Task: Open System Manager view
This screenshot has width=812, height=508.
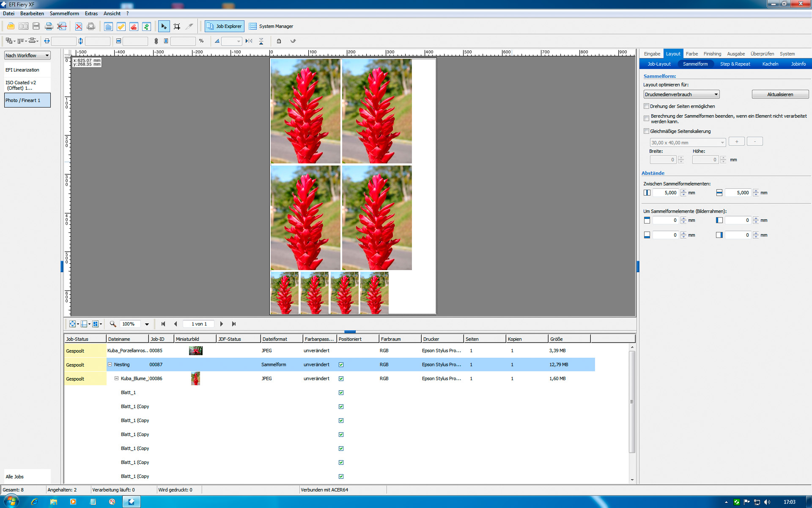Action: click(x=271, y=26)
